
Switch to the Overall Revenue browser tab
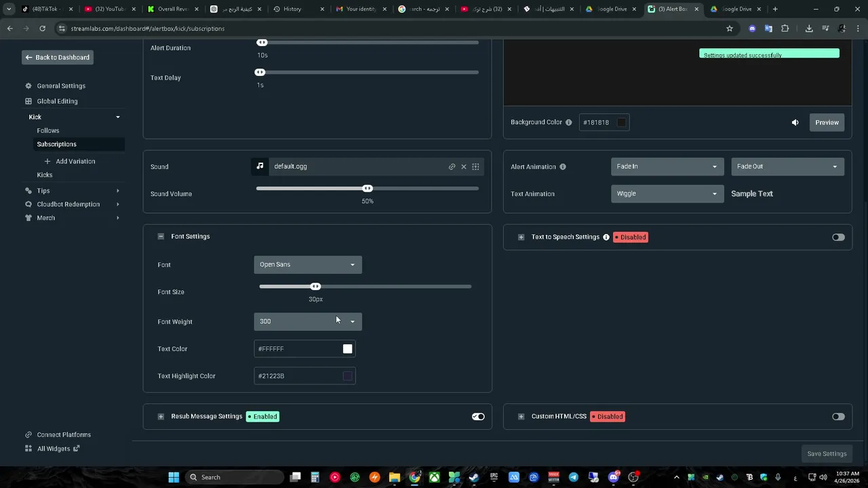point(173,9)
